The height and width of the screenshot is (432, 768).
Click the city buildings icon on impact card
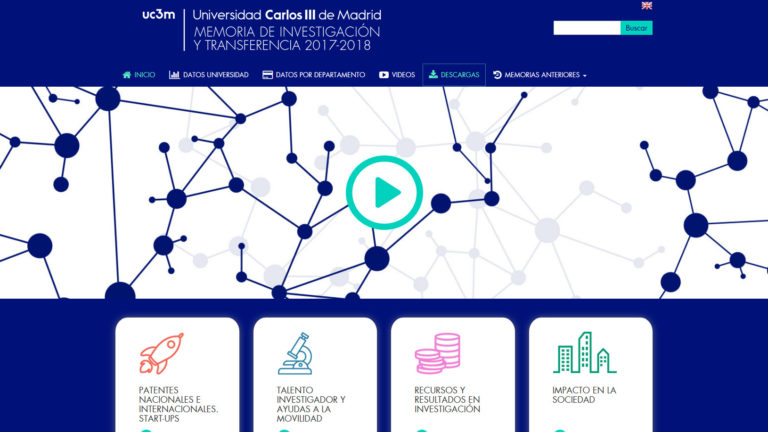tap(585, 353)
